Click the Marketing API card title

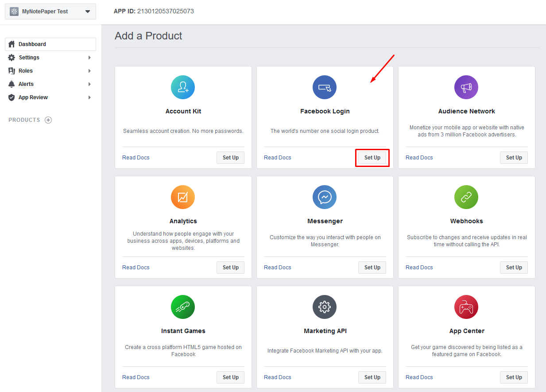(325, 331)
